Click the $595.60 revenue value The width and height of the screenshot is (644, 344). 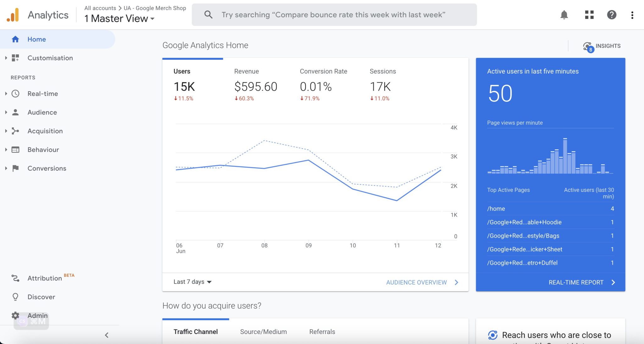256,87
